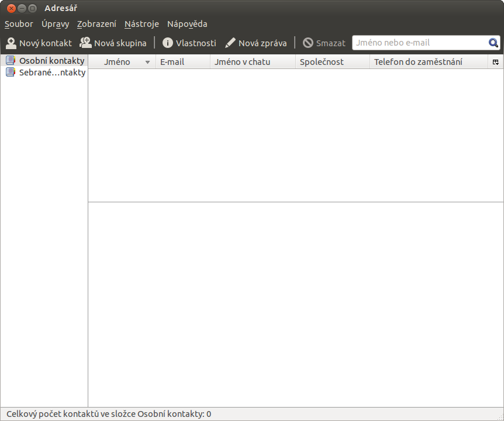
Task: Click the Vlastnosti button label
Action: pyautogui.click(x=196, y=43)
